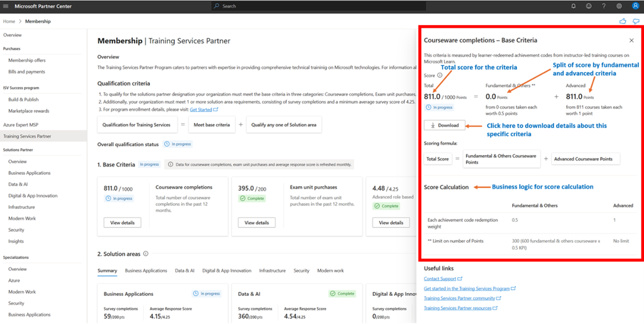Switch to the Data & AI tab
The height and width of the screenshot is (324, 644).
point(185,271)
